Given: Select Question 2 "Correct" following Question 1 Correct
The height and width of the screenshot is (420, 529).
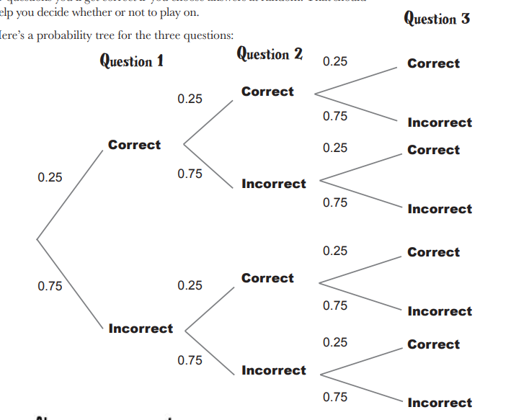Looking at the screenshot, I should [x=267, y=91].
